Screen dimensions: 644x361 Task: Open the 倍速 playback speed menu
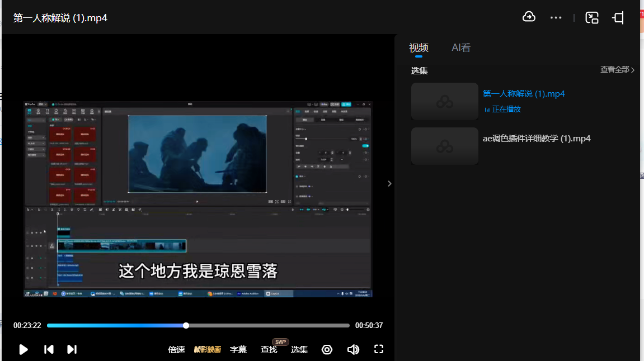click(x=176, y=349)
